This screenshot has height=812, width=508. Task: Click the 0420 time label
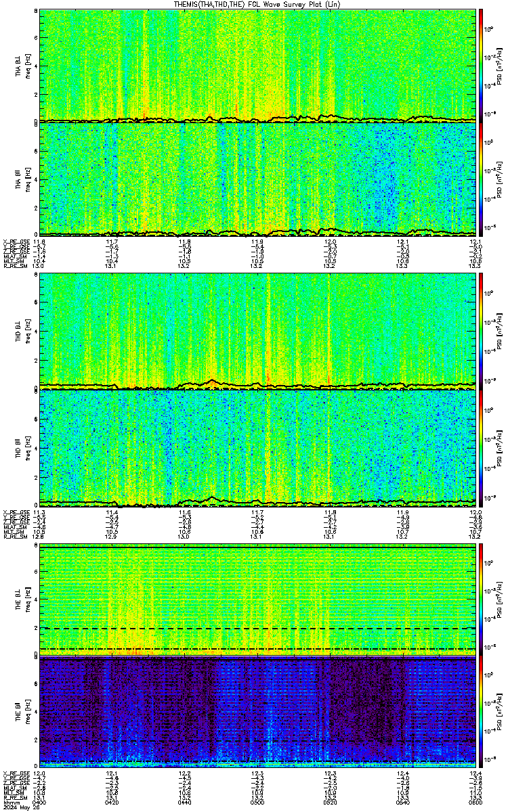(112, 802)
